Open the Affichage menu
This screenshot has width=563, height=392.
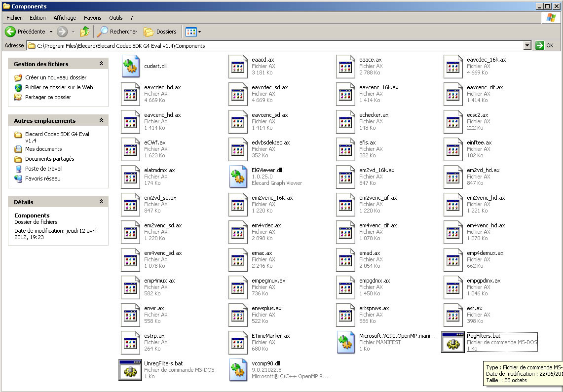click(65, 18)
